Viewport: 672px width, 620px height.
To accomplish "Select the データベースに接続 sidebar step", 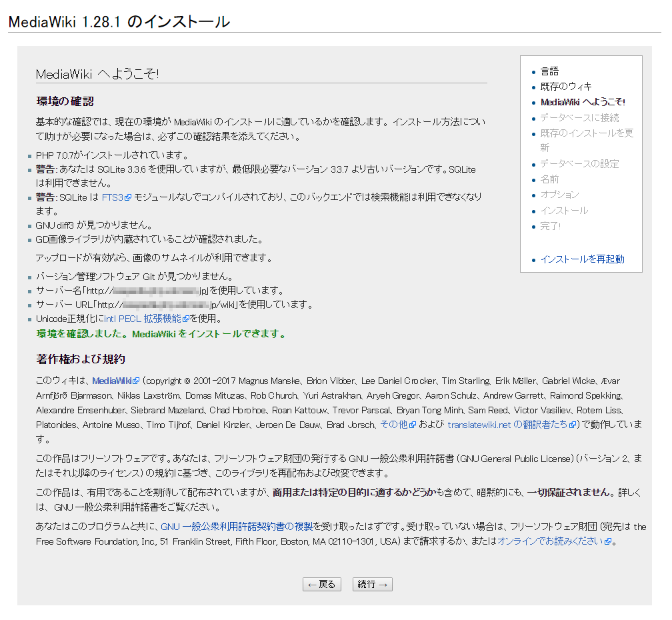I will [x=579, y=117].
